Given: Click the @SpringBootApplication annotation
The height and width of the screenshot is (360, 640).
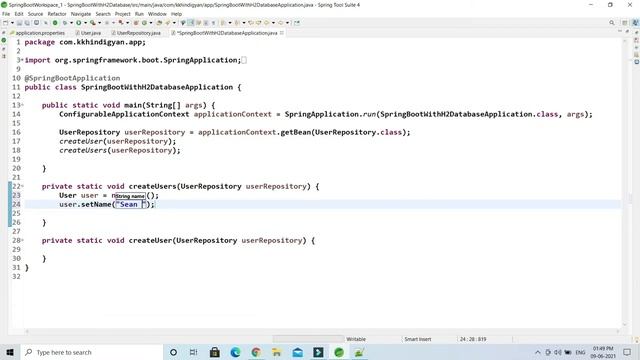Looking at the screenshot, I should (72, 78).
